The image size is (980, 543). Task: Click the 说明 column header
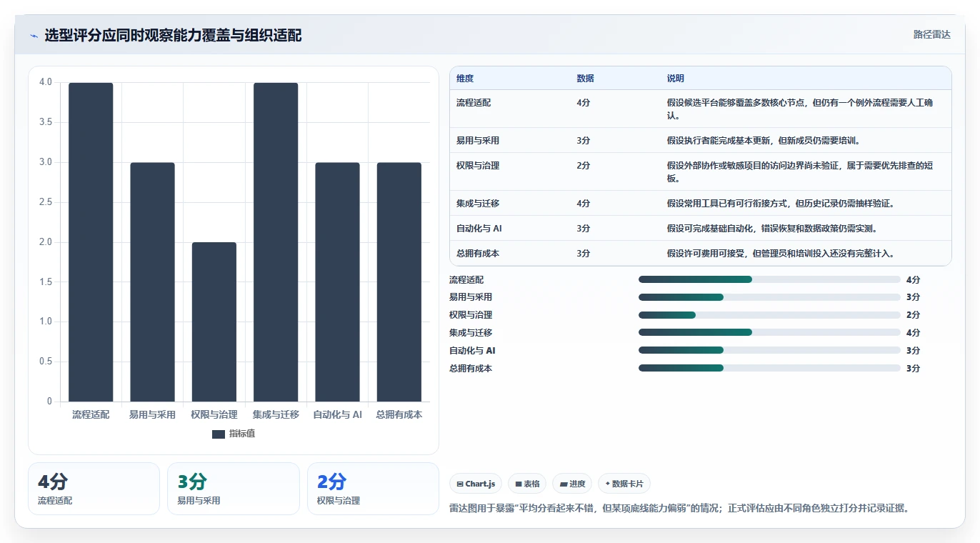click(676, 79)
